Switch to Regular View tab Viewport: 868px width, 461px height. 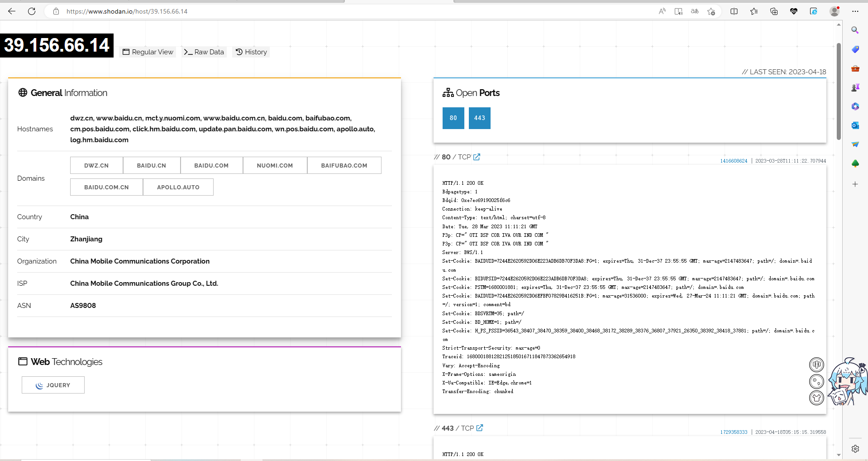(148, 52)
